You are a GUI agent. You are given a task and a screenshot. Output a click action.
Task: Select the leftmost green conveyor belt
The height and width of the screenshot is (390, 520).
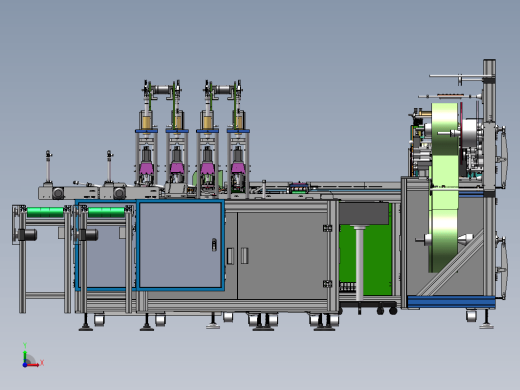pyautogui.click(x=45, y=212)
